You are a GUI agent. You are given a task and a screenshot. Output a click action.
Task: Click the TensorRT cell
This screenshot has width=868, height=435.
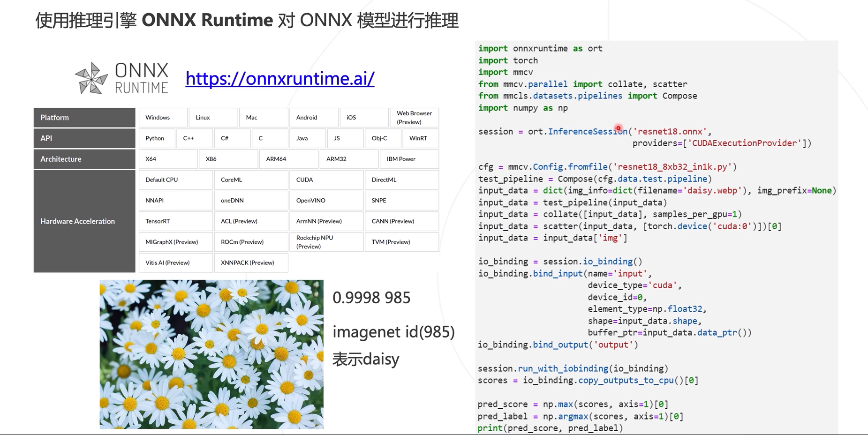(176, 221)
